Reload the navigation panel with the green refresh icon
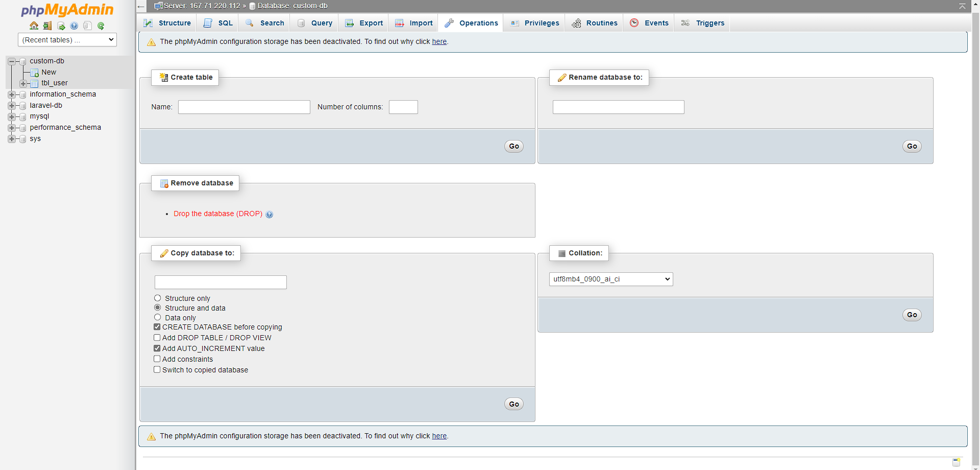Image resolution: width=980 pixels, height=470 pixels. [x=101, y=26]
